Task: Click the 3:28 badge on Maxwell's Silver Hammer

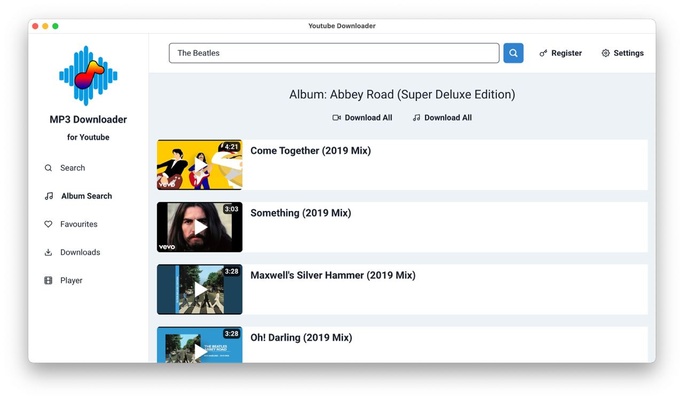Action: [x=232, y=272]
